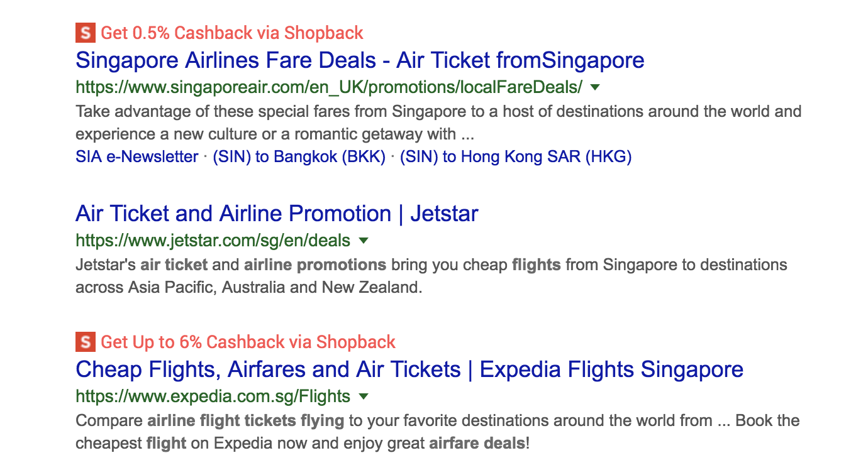Viewport: 868px width, 470px height.
Task: Open the Up to 6% Cashback offer
Action: (248, 342)
